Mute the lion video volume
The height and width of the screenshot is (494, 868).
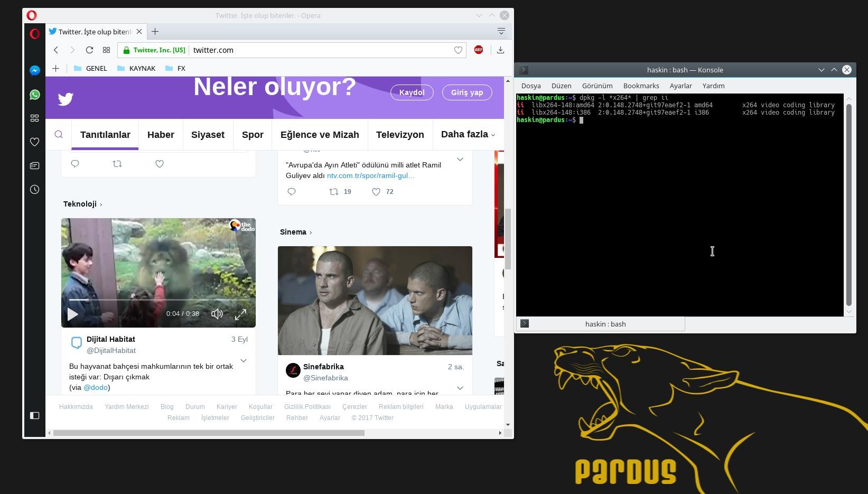(x=217, y=314)
